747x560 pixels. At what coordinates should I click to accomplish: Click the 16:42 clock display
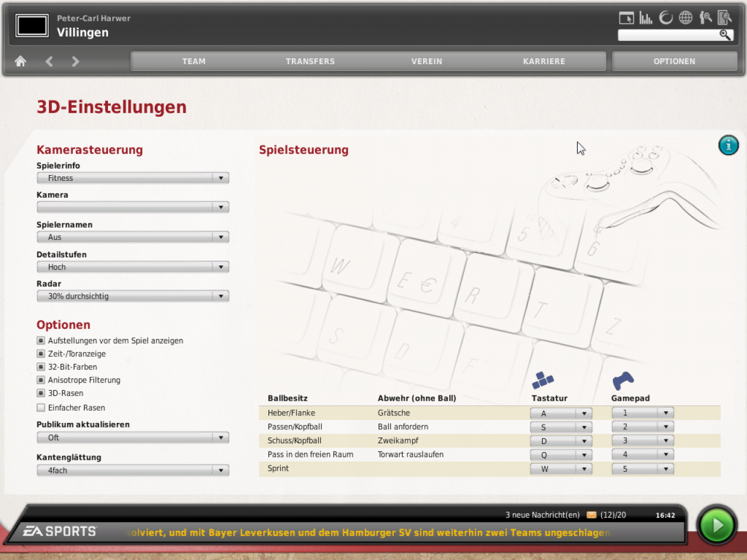tap(665, 515)
